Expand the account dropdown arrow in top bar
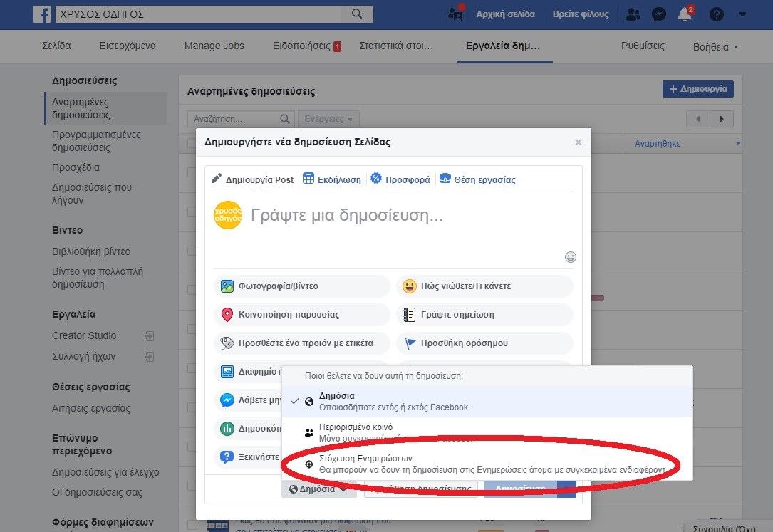 click(x=742, y=14)
